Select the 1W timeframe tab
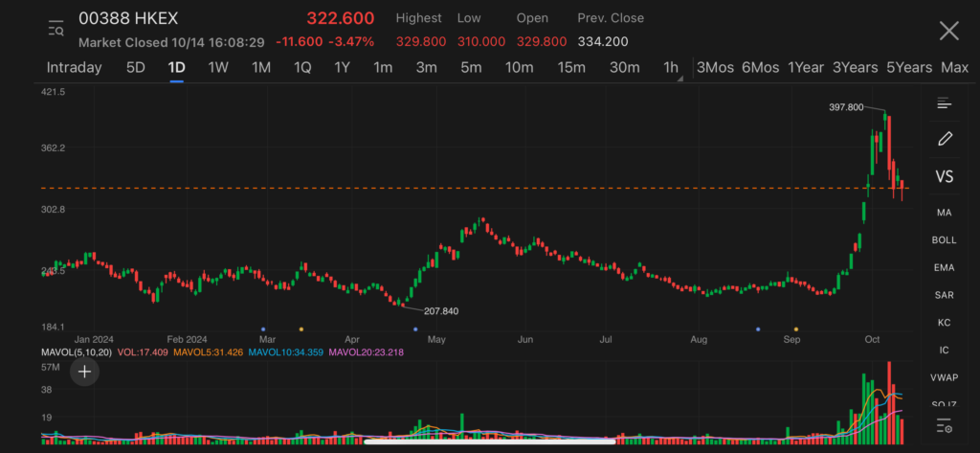 [218, 67]
